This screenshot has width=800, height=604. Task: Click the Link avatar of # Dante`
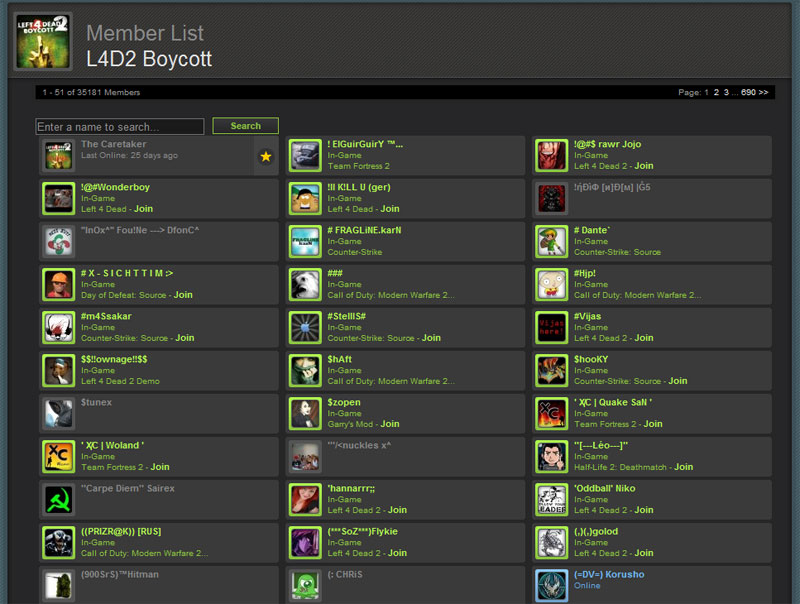tap(552, 242)
